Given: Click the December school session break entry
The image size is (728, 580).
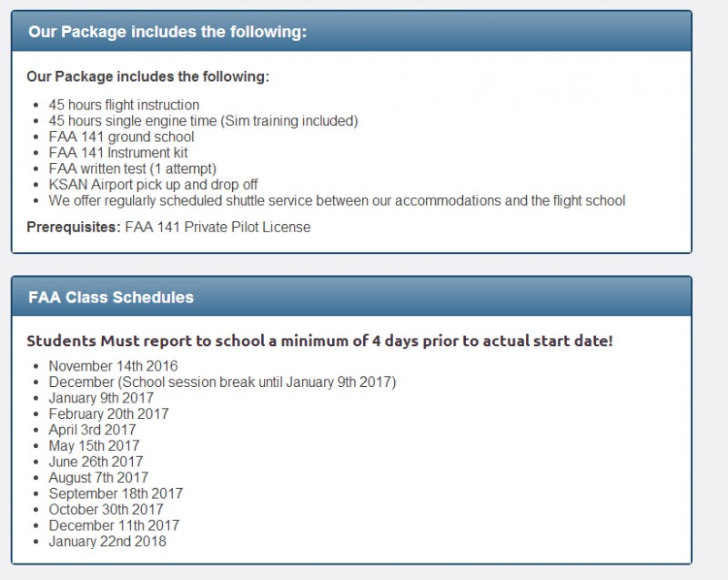Looking at the screenshot, I should pyautogui.click(x=222, y=382).
